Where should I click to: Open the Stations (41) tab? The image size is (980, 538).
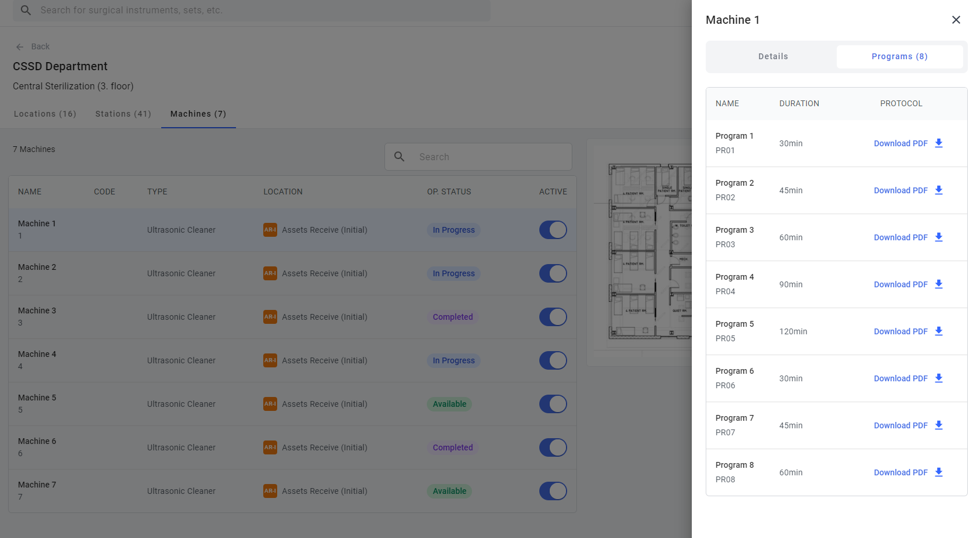[123, 114]
